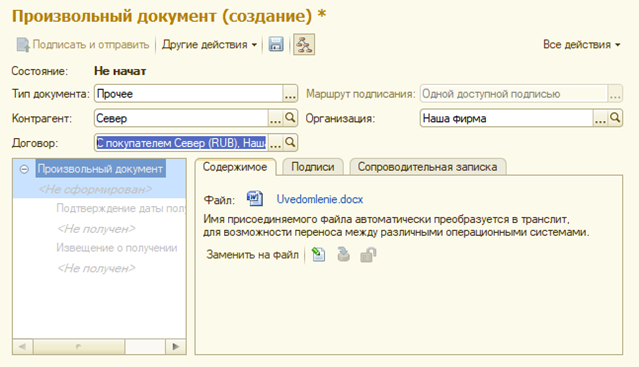Open Тип документа selection ellipsis button
The height and width of the screenshot is (367, 639).
click(290, 94)
